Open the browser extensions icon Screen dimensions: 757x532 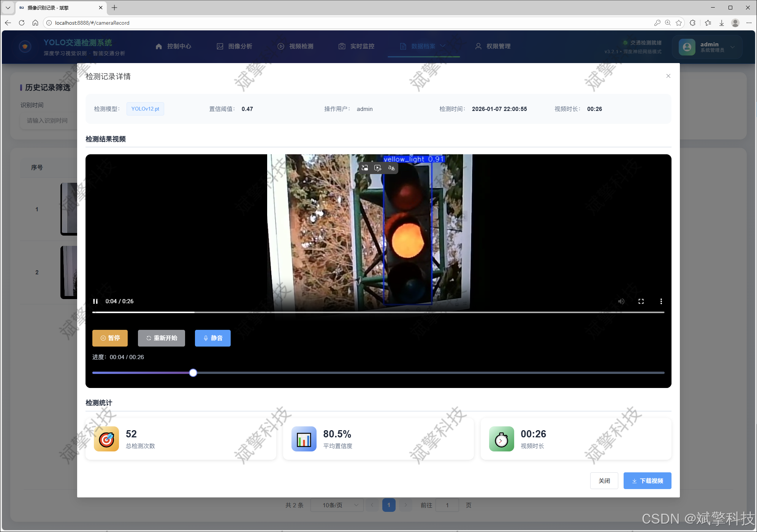(692, 23)
